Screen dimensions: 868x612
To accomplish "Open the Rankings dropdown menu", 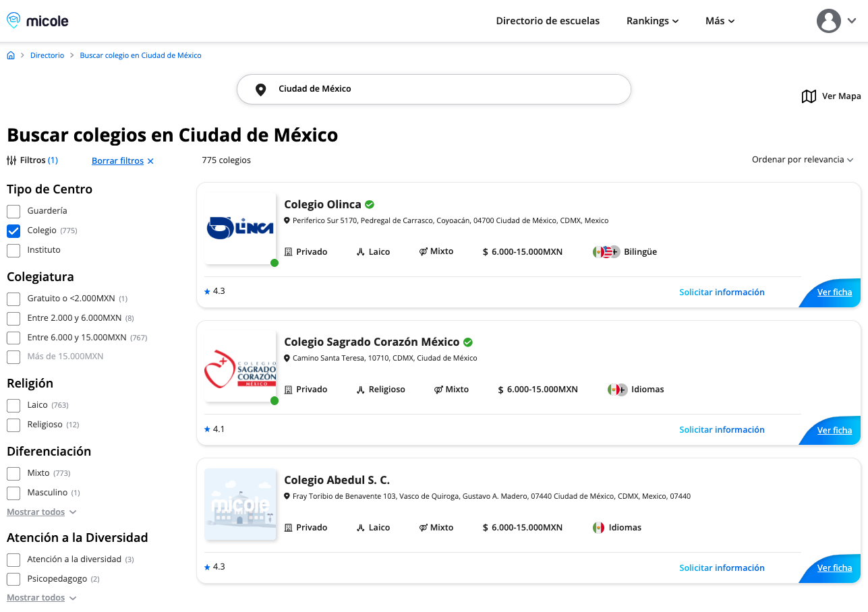I will coord(652,21).
